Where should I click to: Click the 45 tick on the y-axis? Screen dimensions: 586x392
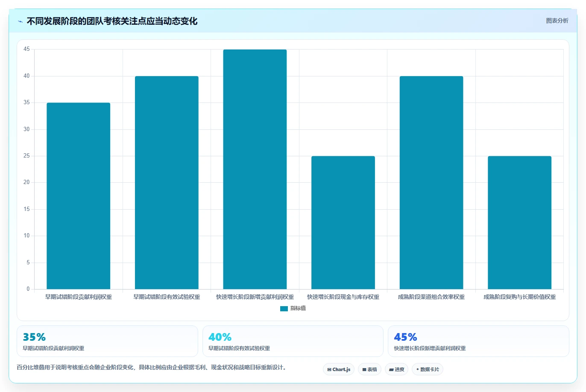click(27, 49)
